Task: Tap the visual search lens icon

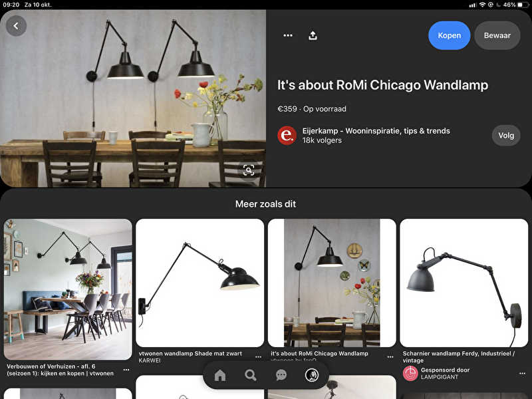Action: 248,170
